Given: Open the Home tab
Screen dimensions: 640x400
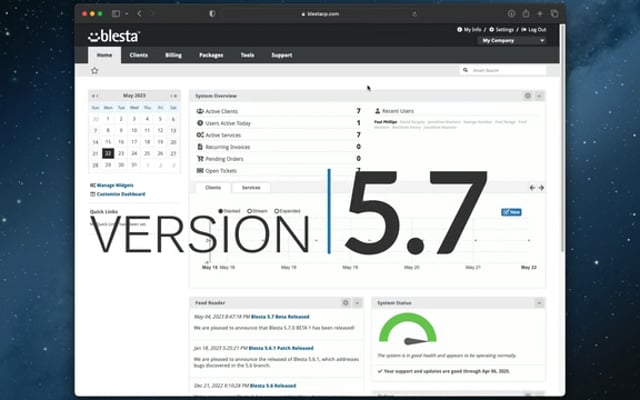Looking at the screenshot, I should point(104,55).
